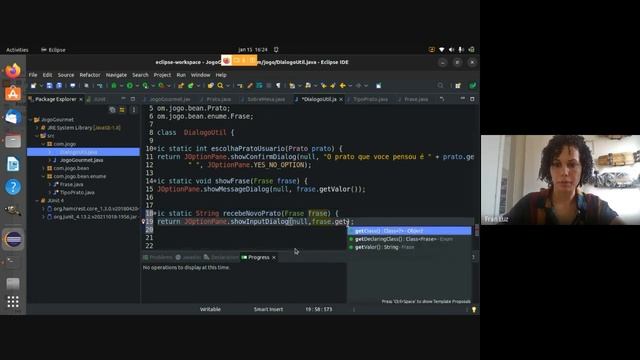Viewport: 640px width, 360px height.
Task: Select Frase.java in Package Explorer
Action: tap(71, 184)
